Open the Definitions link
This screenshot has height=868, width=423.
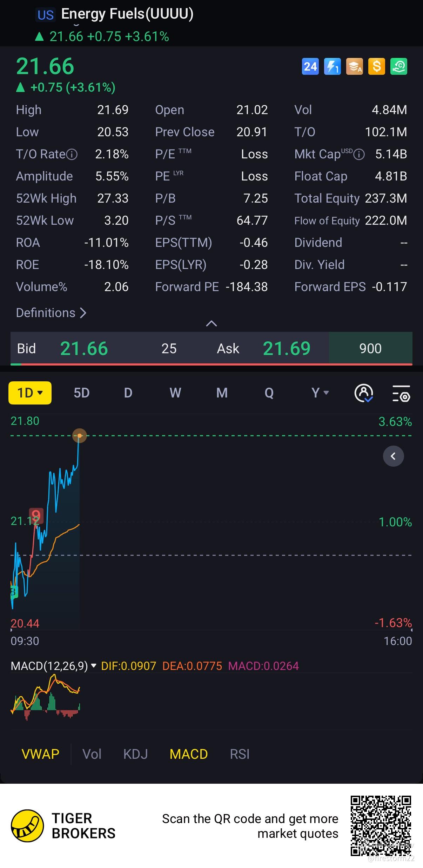51,313
